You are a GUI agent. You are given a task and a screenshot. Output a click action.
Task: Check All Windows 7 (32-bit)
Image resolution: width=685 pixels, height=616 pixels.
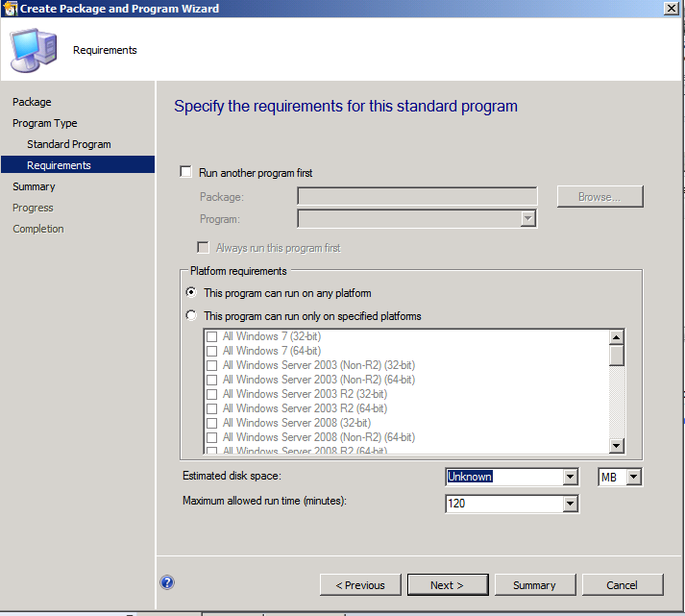[212, 337]
